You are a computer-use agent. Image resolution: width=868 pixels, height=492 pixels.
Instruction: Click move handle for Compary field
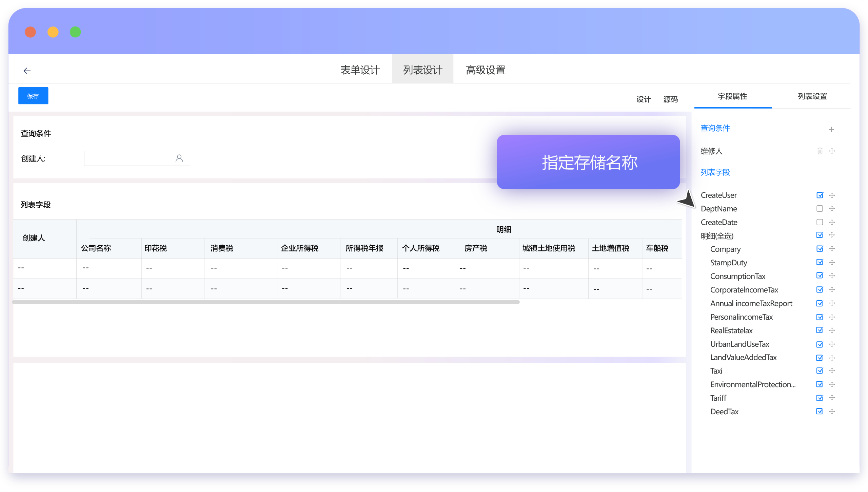click(832, 248)
